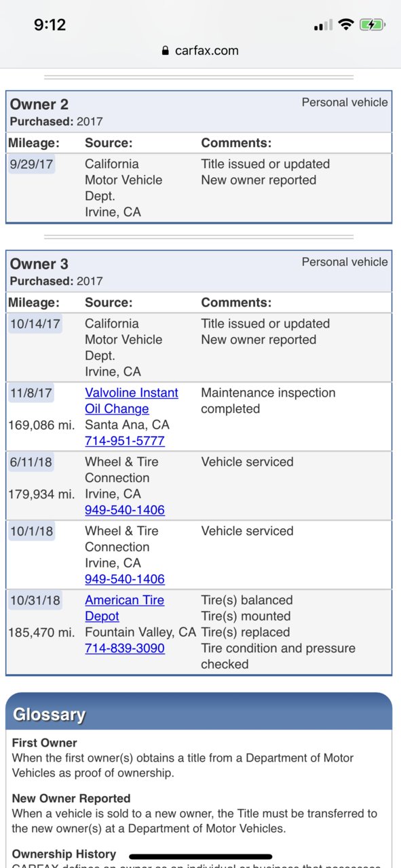Call 949-540-1406 on the 10/1/18 entry
Viewport: 401px width, 868px height.
pos(125,579)
